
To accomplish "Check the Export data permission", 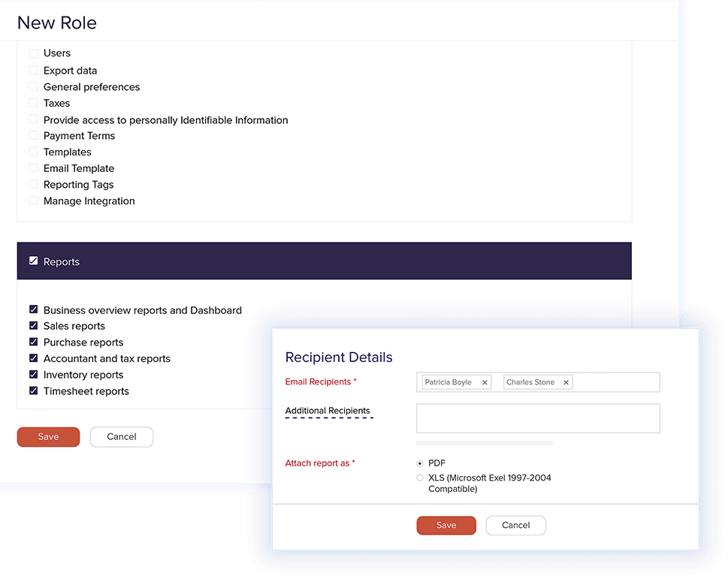I will point(33,70).
